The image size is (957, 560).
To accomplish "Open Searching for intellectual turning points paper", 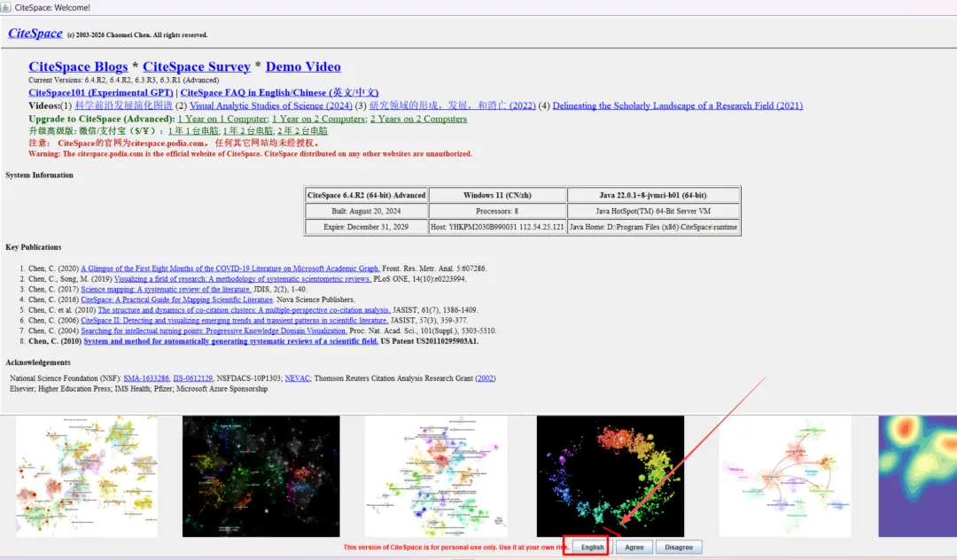I will 214,331.
